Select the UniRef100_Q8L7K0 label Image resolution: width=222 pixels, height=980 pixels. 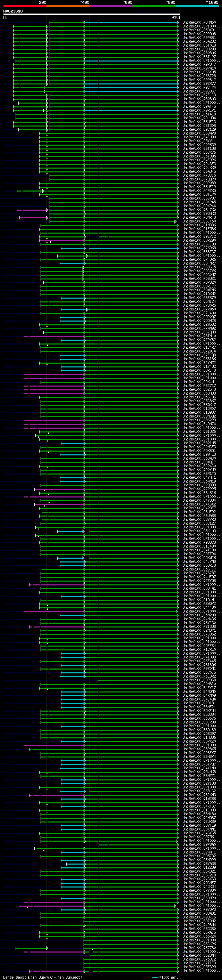(x=199, y=210)
